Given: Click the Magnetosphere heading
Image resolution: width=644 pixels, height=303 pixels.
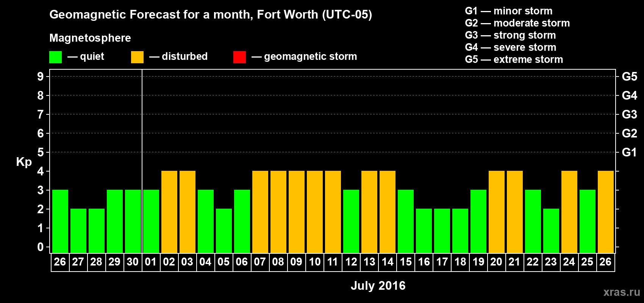Looking at the screenshot, I should point(90,38).
